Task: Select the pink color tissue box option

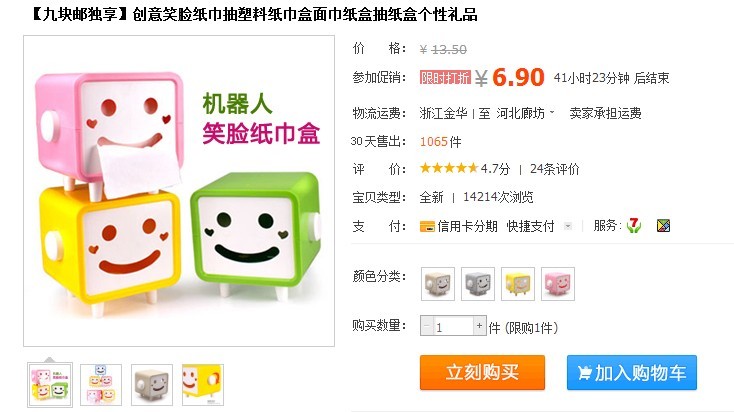Action: click(558, 284)
